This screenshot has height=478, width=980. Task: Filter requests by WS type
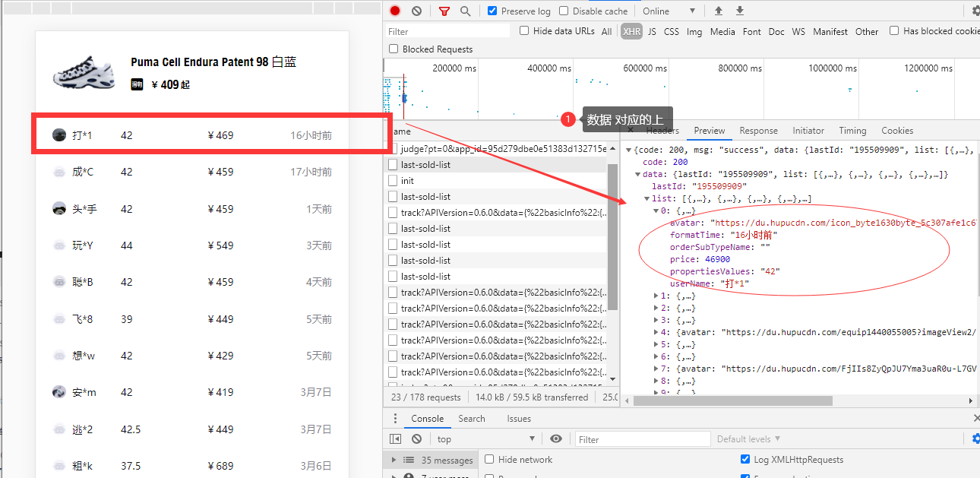coord(798,31)
